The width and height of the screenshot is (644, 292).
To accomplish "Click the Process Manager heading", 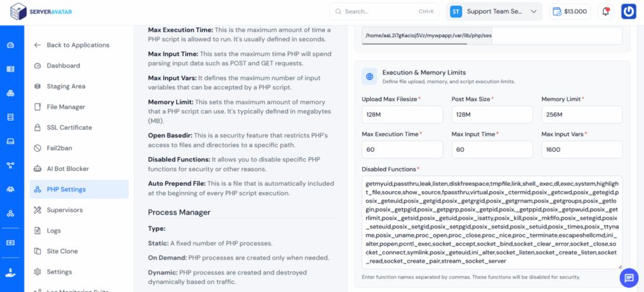I will [x=179, y=212].
